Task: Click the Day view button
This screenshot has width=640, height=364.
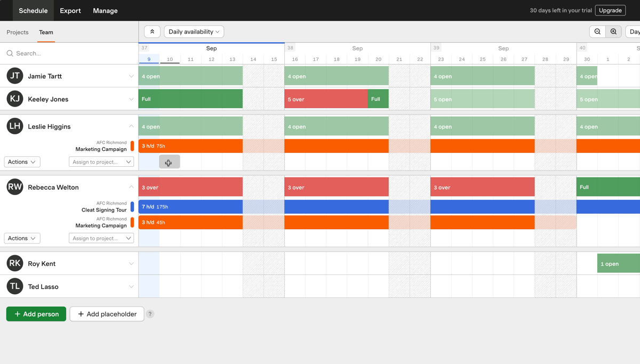Action: click(x=634, y=32)
